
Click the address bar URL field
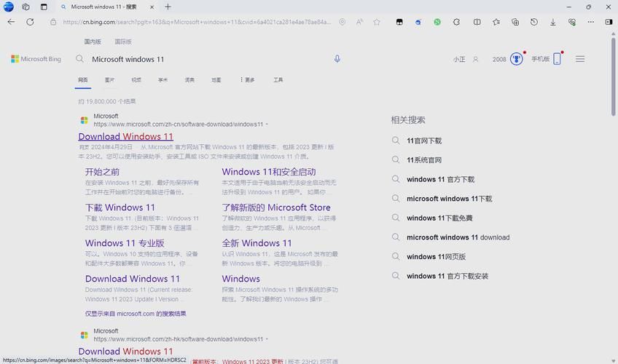(x=197, y=22)
